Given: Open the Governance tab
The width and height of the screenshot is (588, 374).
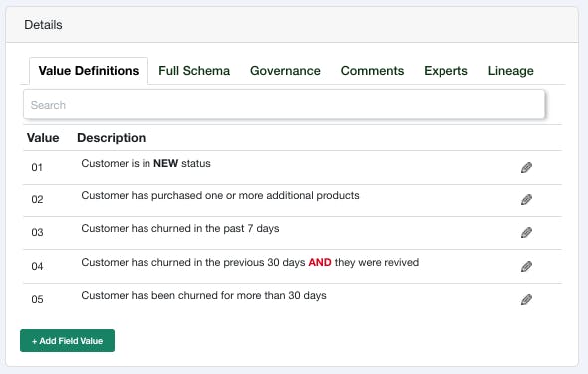Looking at the screenshot, I should coord(285,71).
